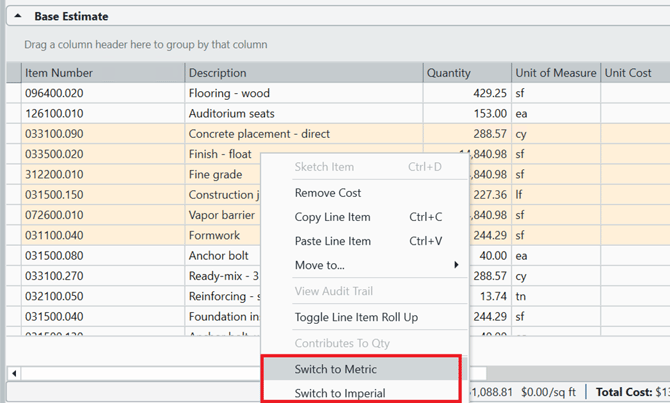Image resolution: width=670 pixels, height=403 pixels.
Task: Select row header of Anchor bolt row
Action: [13, 256]
